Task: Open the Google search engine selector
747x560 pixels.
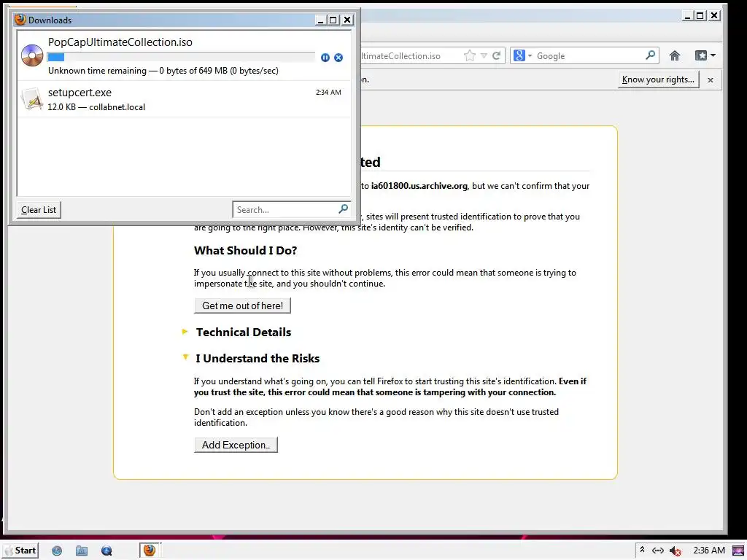Action: point(522,55)
